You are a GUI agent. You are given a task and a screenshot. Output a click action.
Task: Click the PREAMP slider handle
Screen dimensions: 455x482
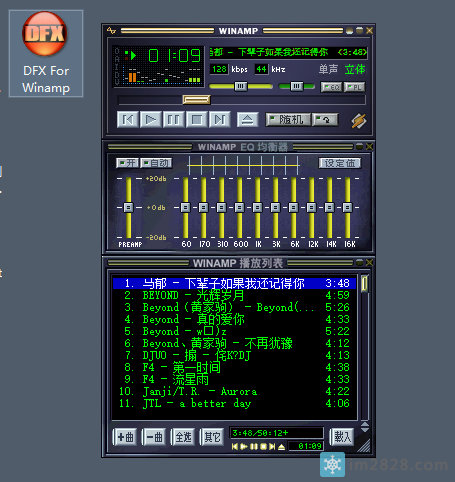click(x=128, y=207)
